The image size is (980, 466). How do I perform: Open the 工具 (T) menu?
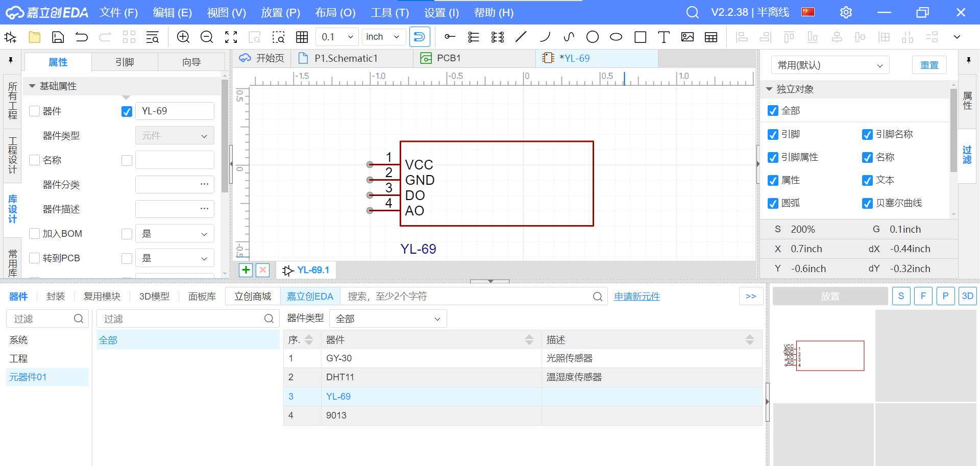pos(390,12)
